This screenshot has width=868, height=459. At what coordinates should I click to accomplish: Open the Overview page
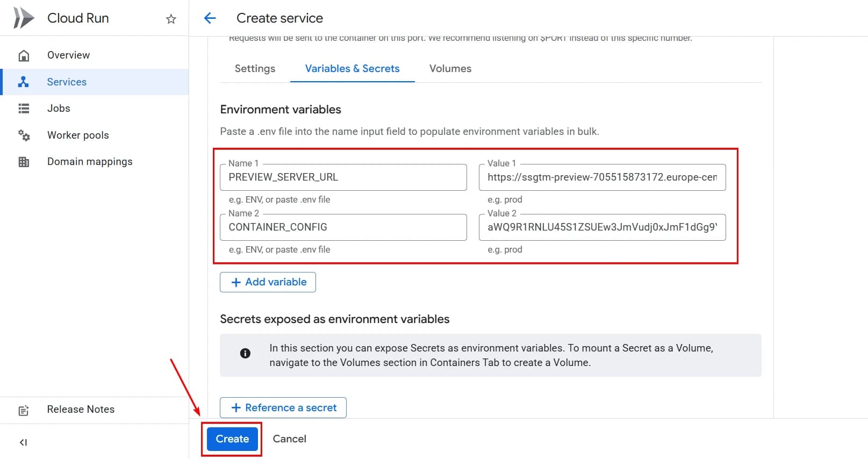tap(95, 55)
